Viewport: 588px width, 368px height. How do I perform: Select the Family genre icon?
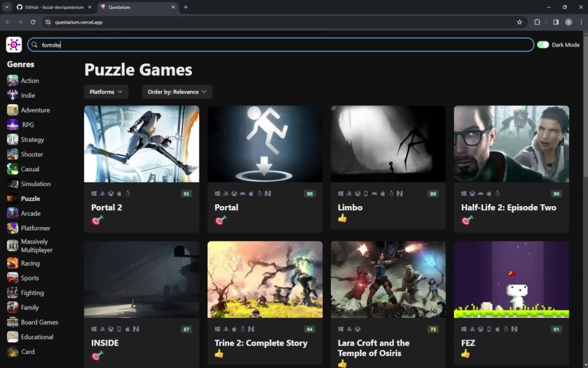click(12, 307)
